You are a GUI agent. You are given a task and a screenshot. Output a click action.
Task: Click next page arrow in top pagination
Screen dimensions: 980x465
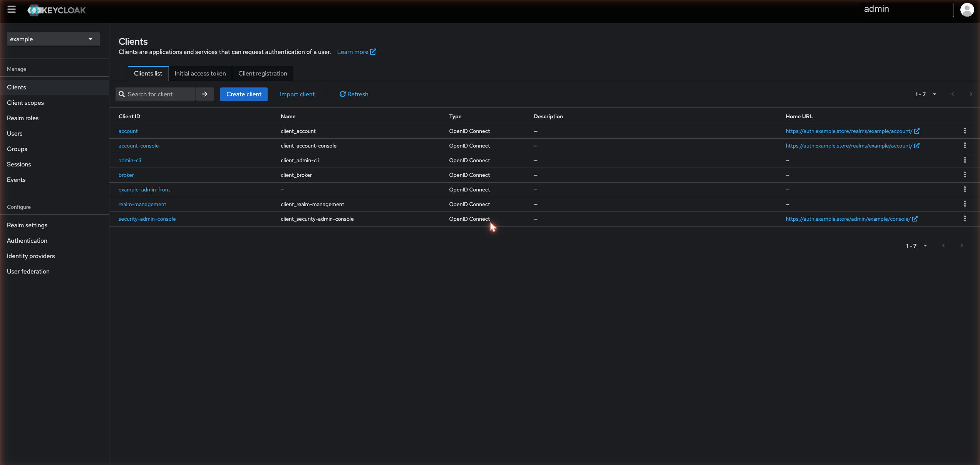(x=971, y=94)
